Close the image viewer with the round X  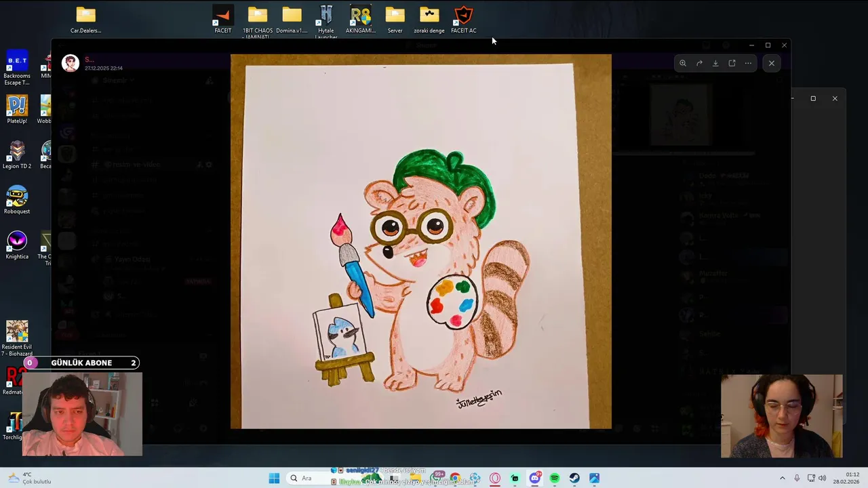pyautogui.click(x=771, y=63)
